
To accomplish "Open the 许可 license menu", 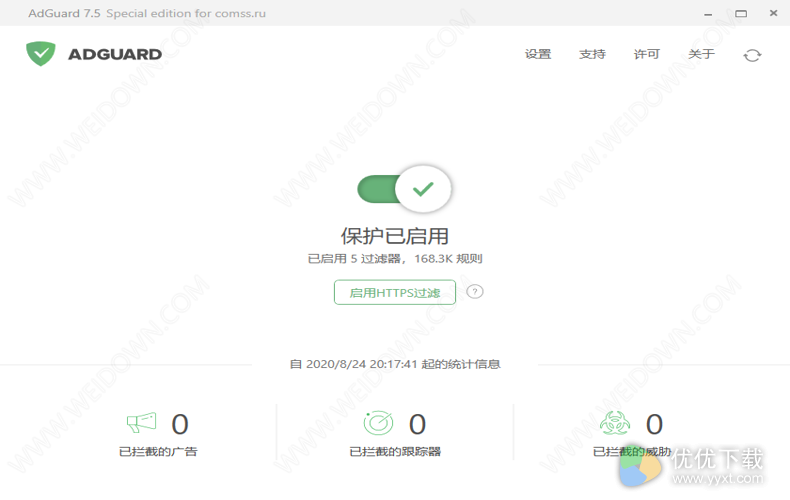I will point(646,54).
